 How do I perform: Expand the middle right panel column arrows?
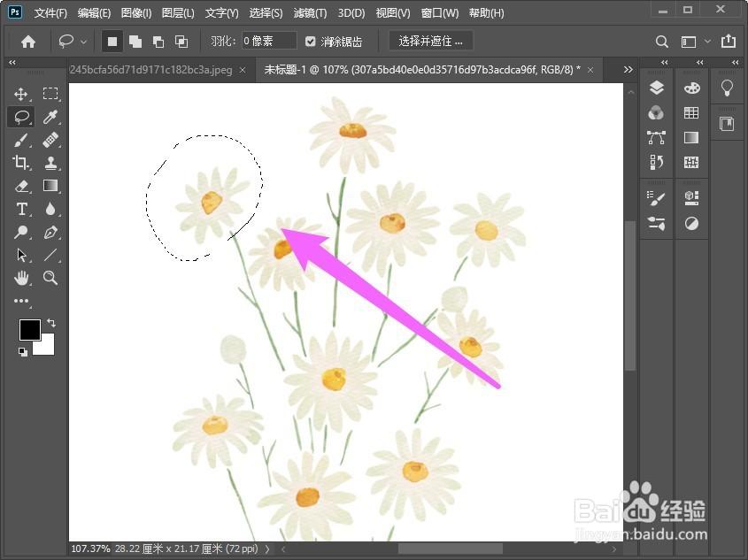pos(700,63)
